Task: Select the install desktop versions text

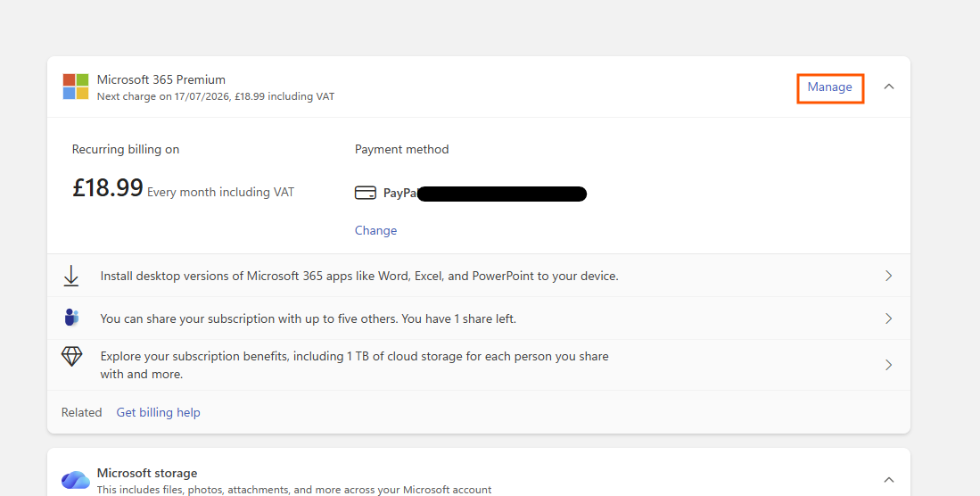Action: pos(359,276)
